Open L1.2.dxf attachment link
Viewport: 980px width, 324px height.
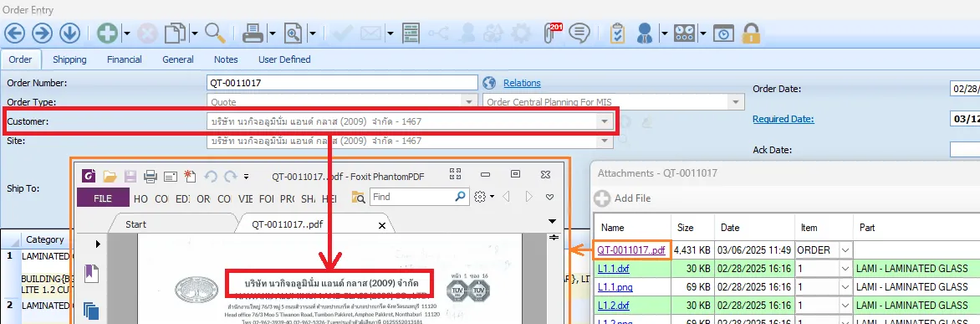tap(613, 305)
